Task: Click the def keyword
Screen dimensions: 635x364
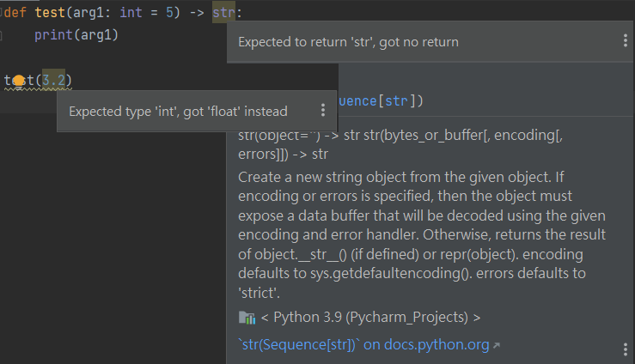Action: [x=15, y=13]
